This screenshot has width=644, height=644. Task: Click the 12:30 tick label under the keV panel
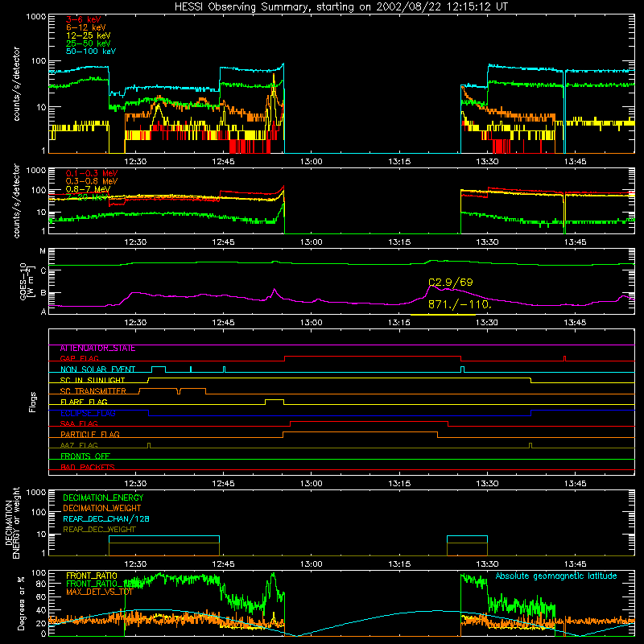tap(135, 162)
